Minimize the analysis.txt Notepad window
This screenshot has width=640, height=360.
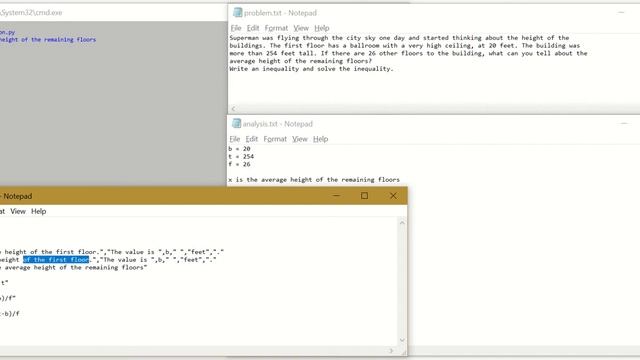pyautogui.click(x=624, y=123)
